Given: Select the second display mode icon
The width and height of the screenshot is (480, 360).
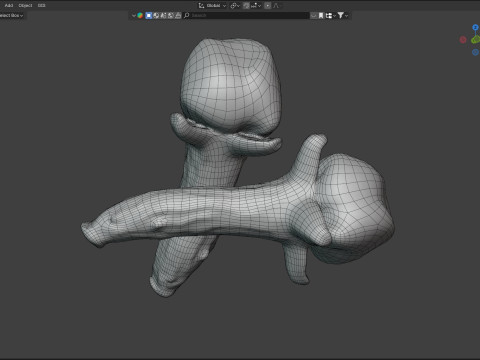Looking at the screenshot, I should point(156,15).
